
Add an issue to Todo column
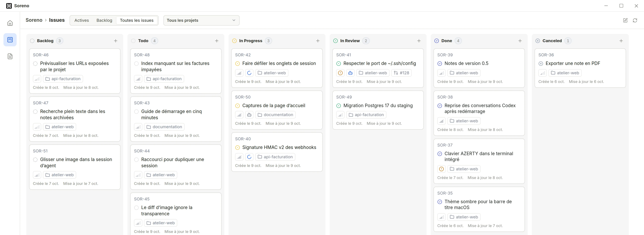pos(217,41)
